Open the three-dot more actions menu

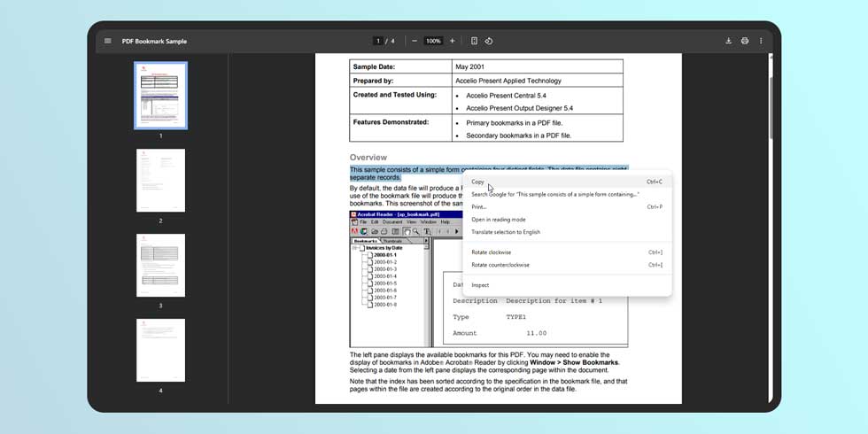(x=761, y=41)
